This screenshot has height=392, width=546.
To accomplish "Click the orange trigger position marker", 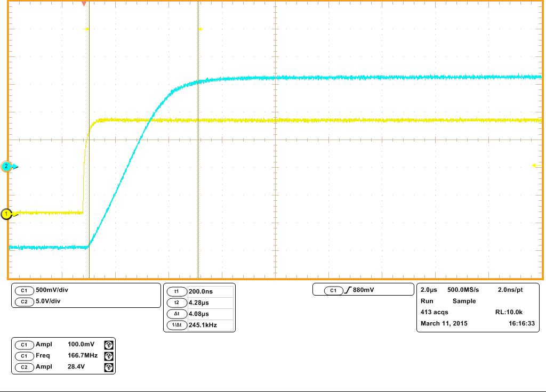I will (x=84, y=4).
